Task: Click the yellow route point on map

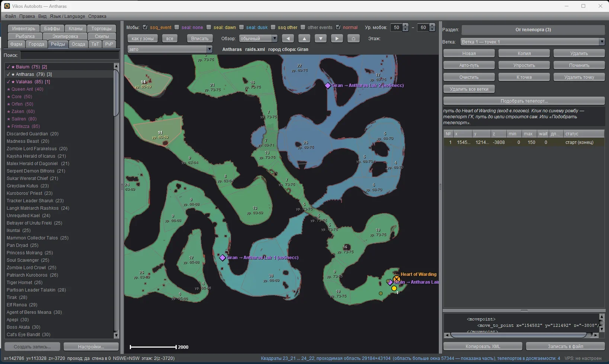Action: coord(394,288)
